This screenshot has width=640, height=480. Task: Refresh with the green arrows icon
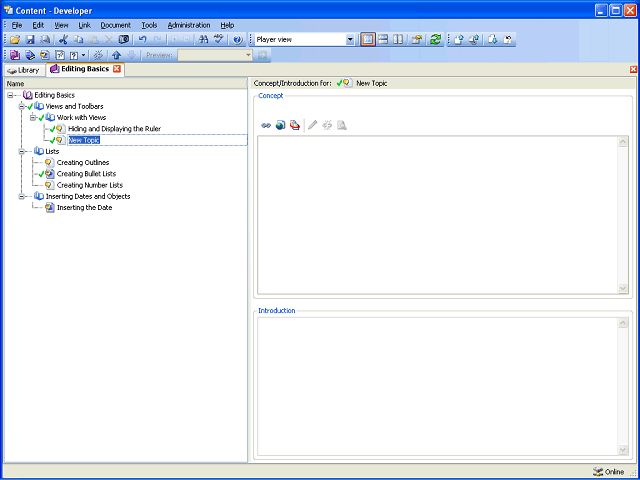tap(436, 40)
